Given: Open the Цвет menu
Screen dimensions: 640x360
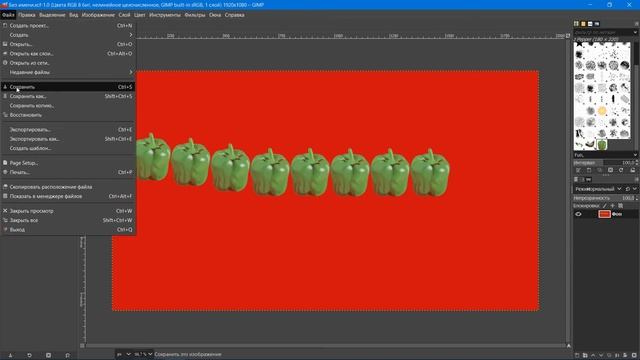Looking at the screenshot, I should point(140,15).
